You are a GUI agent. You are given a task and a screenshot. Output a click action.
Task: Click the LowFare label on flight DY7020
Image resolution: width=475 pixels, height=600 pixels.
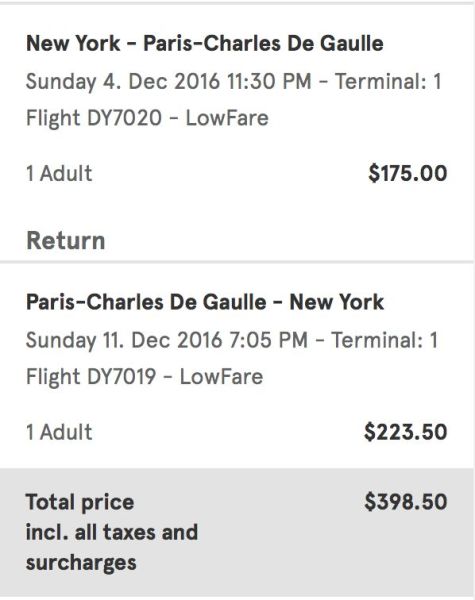pos(227,117)
